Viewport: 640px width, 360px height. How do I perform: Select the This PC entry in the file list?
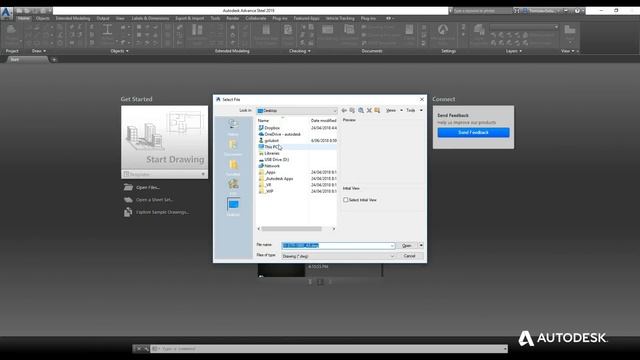pyautogui.click(x=271, y=147)
